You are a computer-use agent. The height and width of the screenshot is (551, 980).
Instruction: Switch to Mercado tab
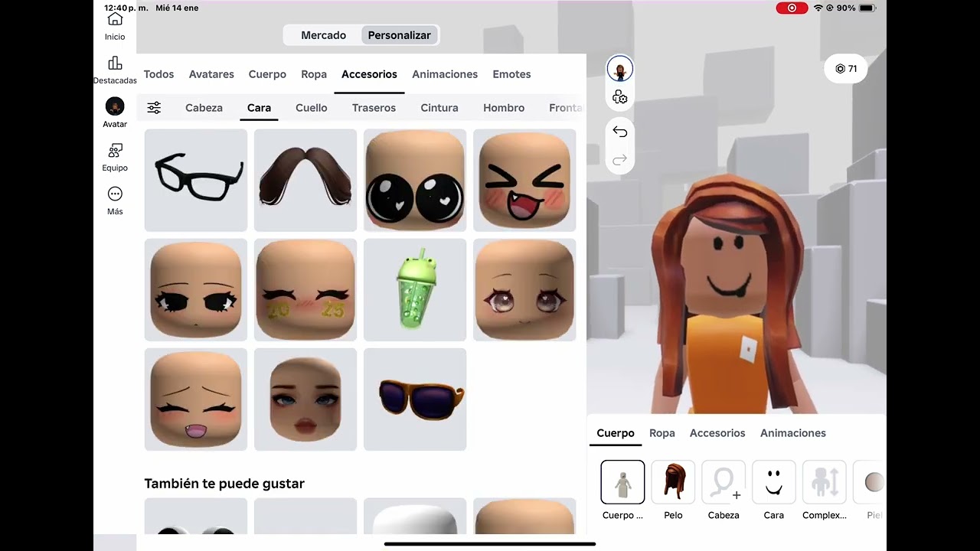323,35
